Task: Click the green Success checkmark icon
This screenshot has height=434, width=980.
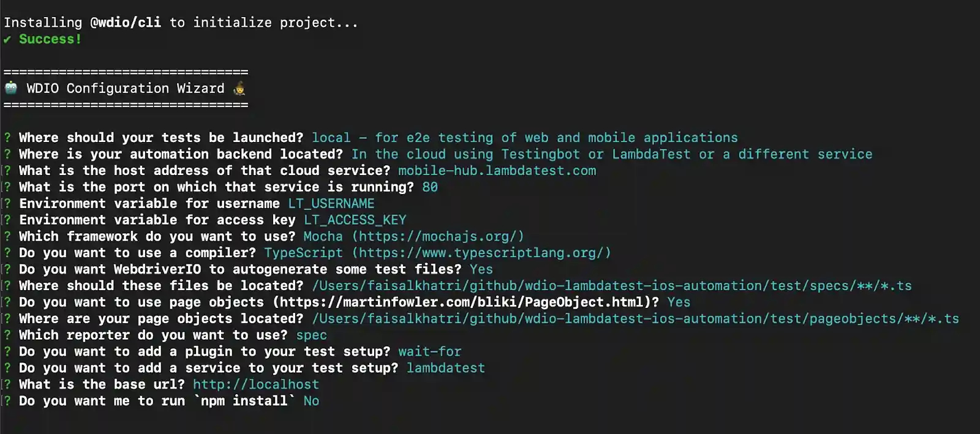Action: 7,39
